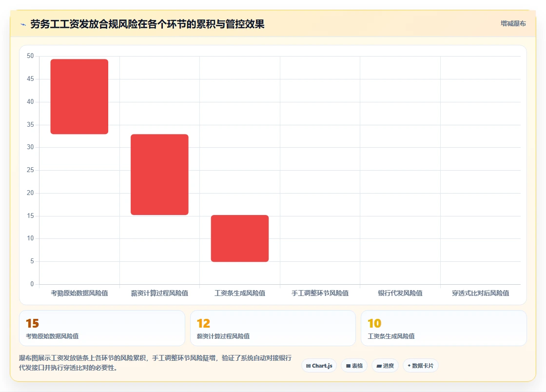Click the red bar for 薪资计算过程风险值
The width and height of the screenshot is (546, 392).
pyautogui.click(x=159, y=175)
